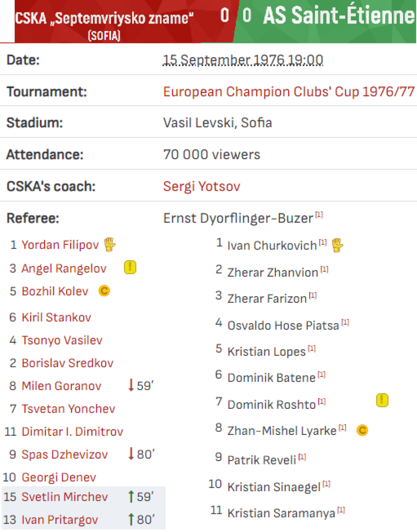Click the AS Saint-Étienne team header

pyautogui.click(x=339, y=16)
